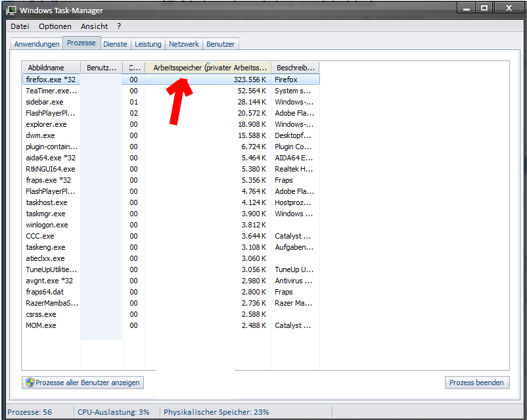Open the Leistung tab

pos(148,44)
